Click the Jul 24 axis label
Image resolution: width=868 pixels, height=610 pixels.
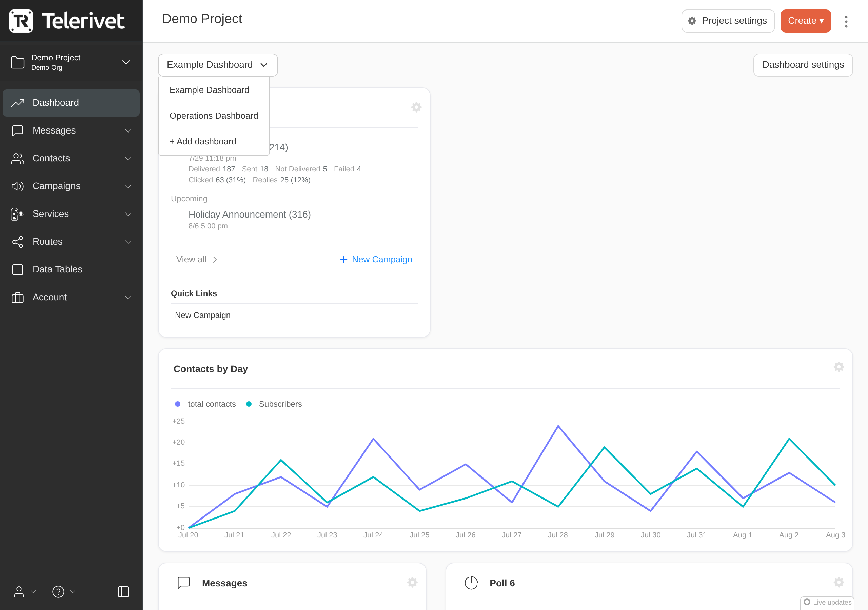[x=373, y=535]
